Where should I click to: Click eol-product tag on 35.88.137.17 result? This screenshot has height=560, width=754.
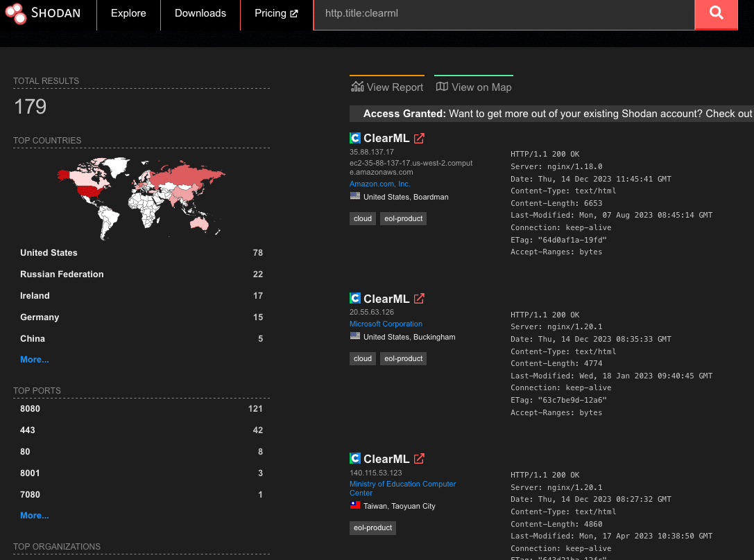point(404,218)
